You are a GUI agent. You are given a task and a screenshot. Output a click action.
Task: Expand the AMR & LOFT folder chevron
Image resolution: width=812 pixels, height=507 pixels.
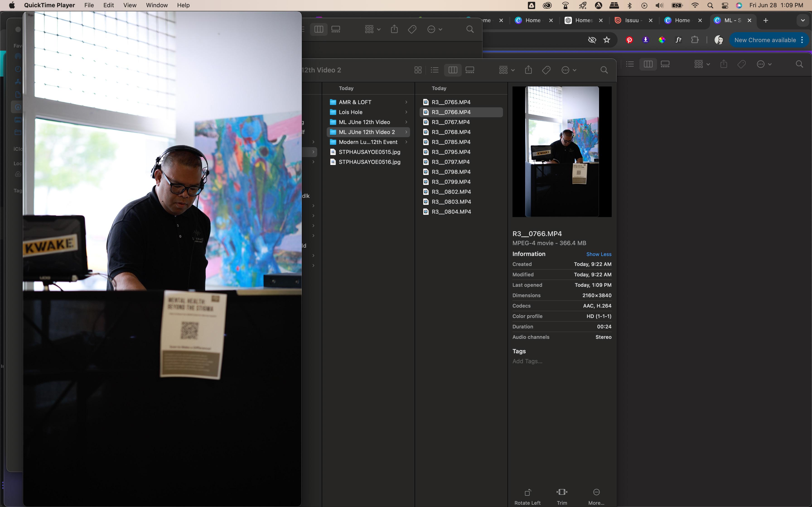point(406,102)
